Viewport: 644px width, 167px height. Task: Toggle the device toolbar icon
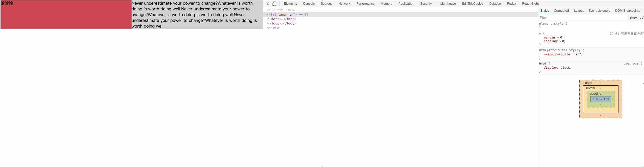tap(274, 4)
